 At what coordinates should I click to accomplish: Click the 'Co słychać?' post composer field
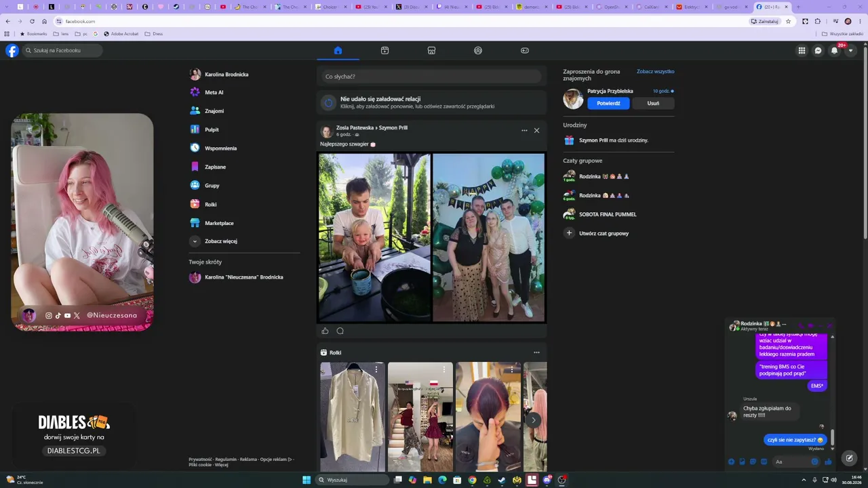[431, 77]
